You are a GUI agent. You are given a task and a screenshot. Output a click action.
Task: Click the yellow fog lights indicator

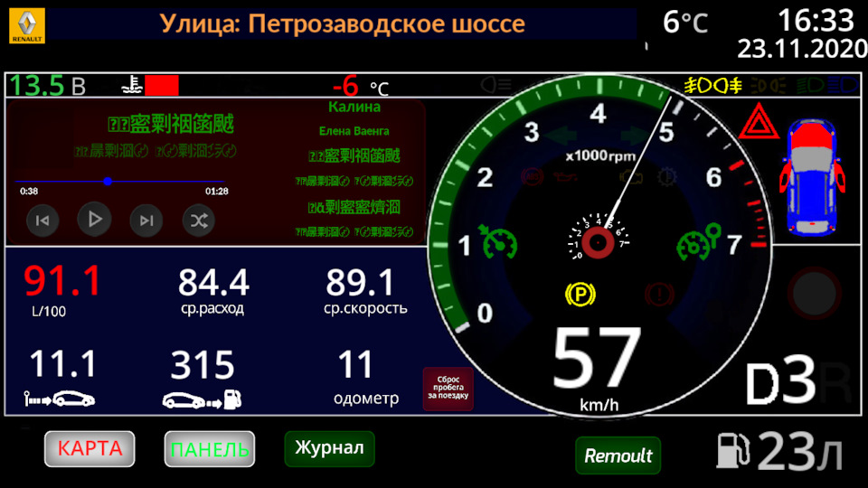point(712,86)
